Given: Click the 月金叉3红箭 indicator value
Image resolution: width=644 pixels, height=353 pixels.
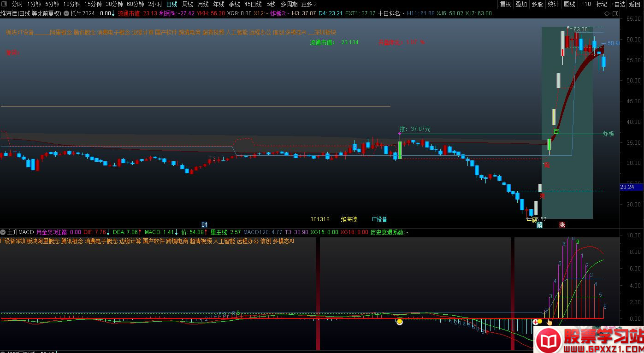Looking at the screenshot, I should click(59, 232).
